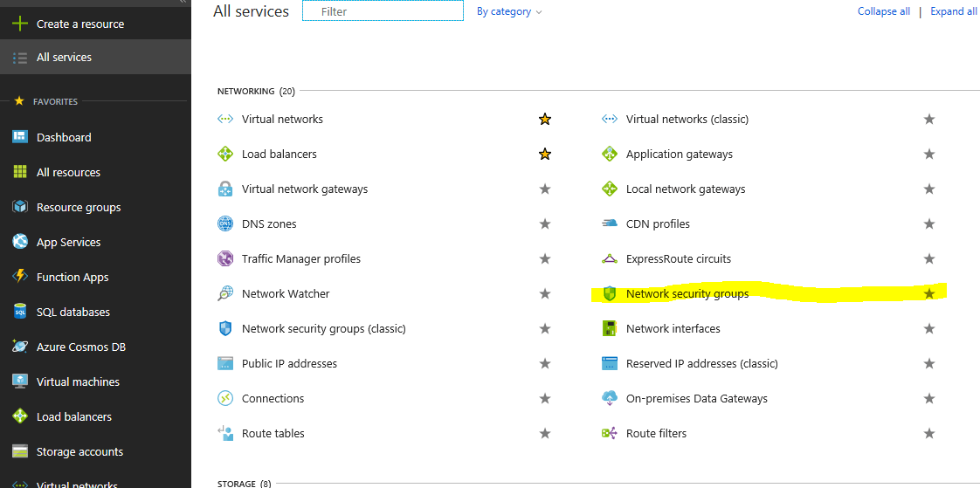
Task: Expand the STORAGE section header
Action: (245, 484)
